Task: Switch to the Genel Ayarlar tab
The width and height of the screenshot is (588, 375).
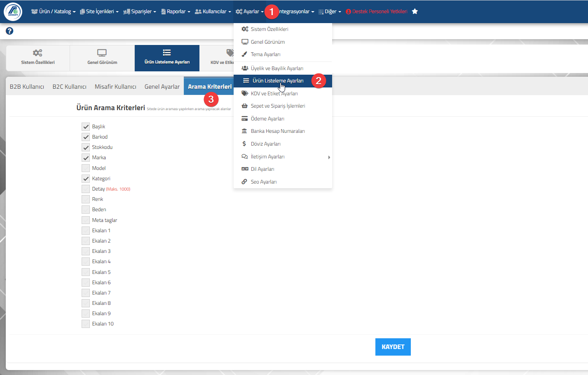Action: 162,87
